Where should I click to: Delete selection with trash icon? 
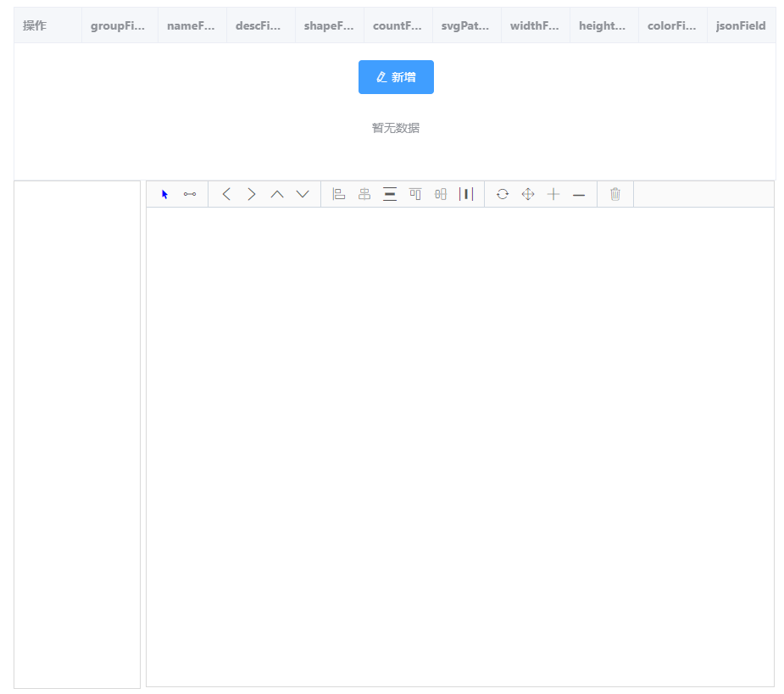pos(615,194)
